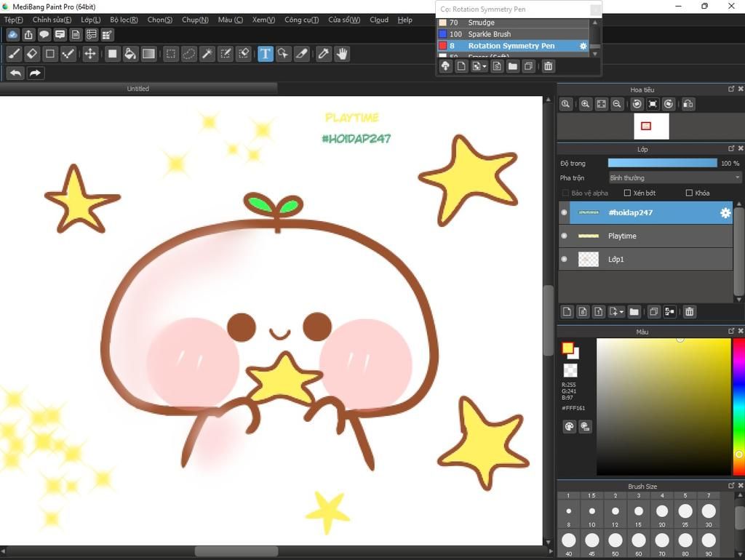The width and height of the screenshot is (745, 560).
Task: Open Pha trộn blend mode dropdown
Action: click(674, 177)
